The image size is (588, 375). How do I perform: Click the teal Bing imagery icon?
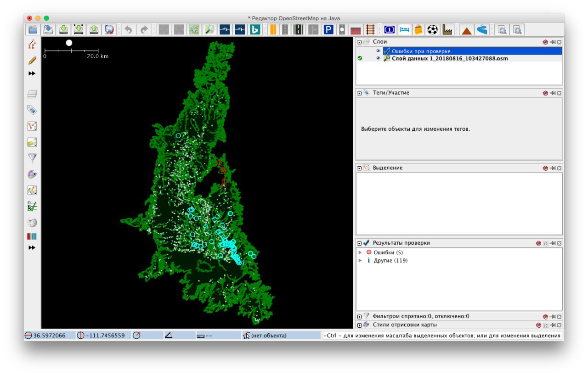(x=255, y=29)
